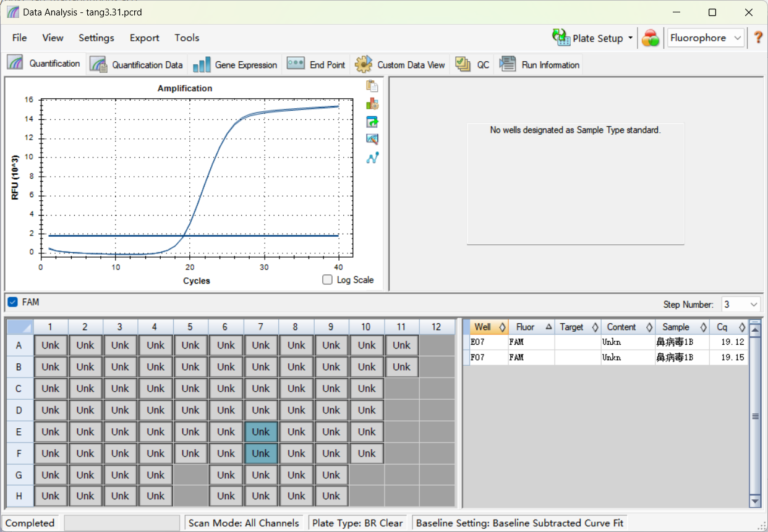Click the Data Analysis window title icon
The height and width of the screenshot is (532, 768).
13,12
